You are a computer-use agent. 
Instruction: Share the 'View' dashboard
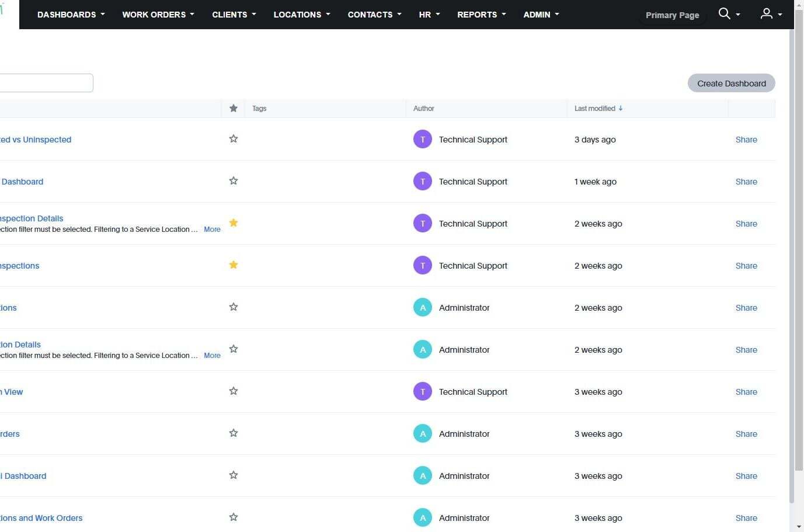coord(746,392)
